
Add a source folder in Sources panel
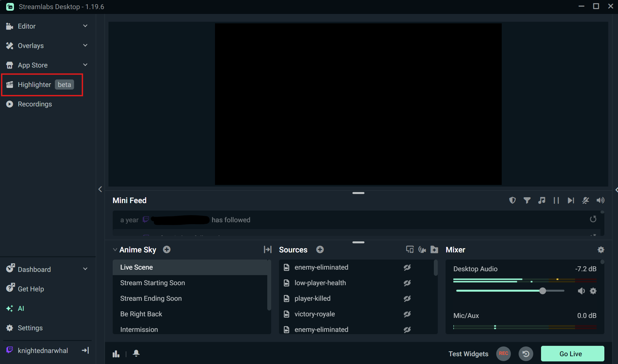coord(434,249)
